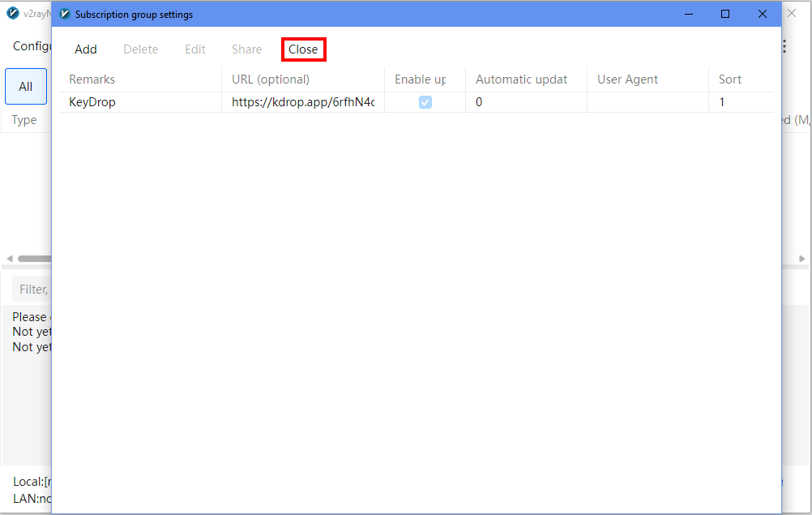Open the Configu… menu in main window
The width and height of the screenshot is (812, 515).
point(32,46)
